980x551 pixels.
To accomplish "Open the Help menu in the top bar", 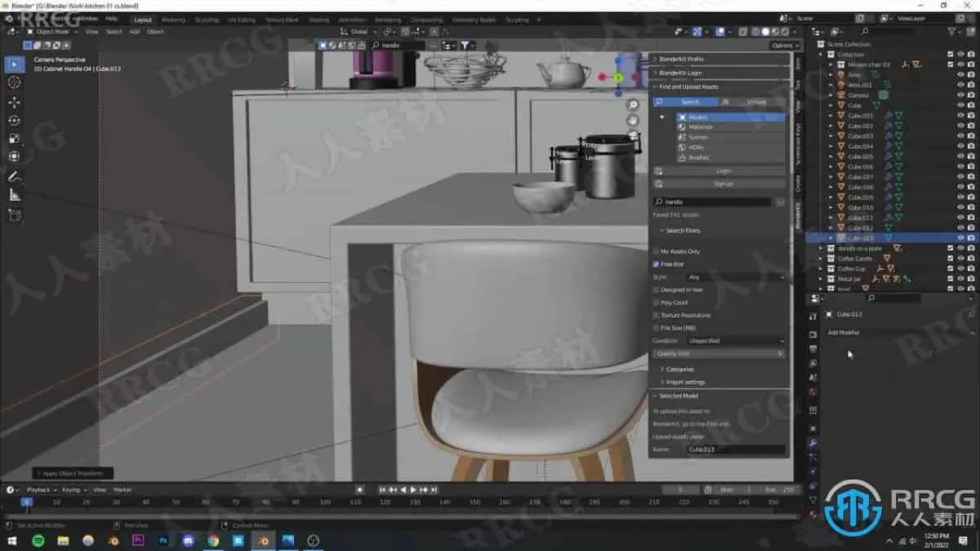I will (x=112, y=19).
